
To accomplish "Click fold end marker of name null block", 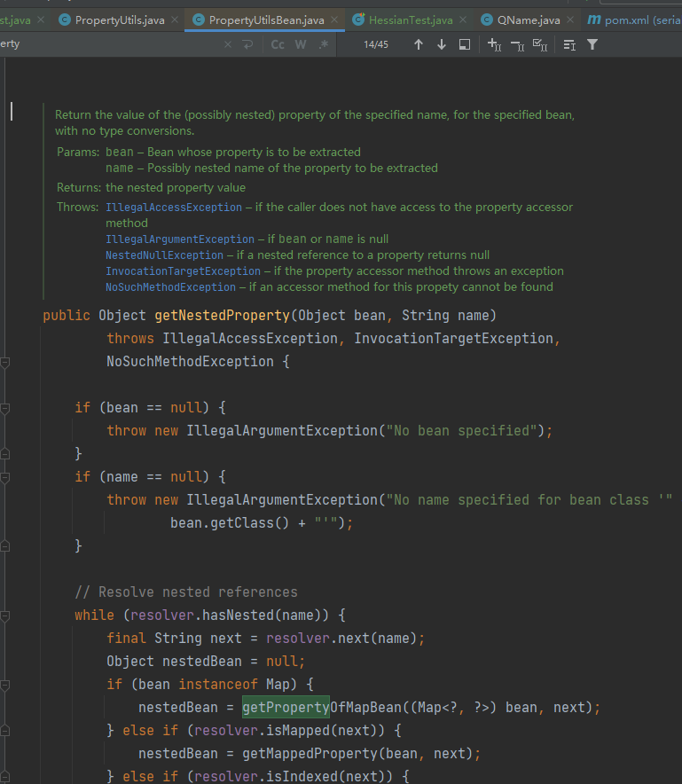I will coord(5,546).
